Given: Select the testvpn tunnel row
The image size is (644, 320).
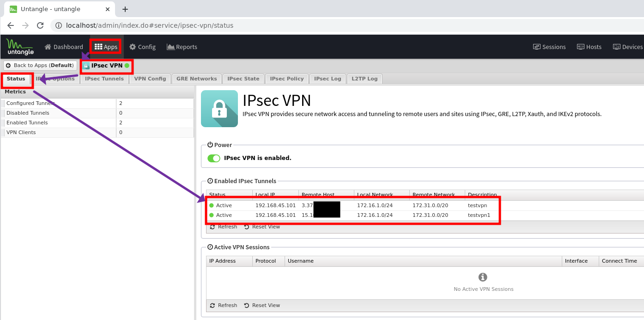Looking at the screenshot, I should point(425,205).
